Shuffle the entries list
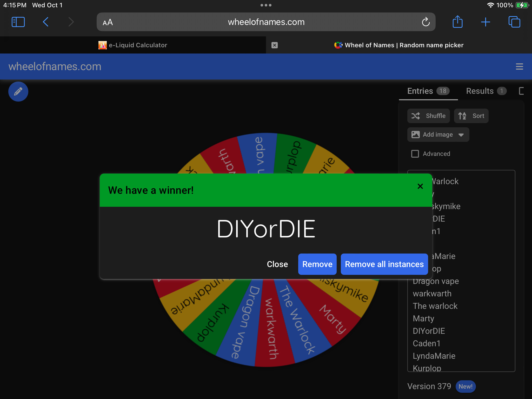 coord(428,116)
